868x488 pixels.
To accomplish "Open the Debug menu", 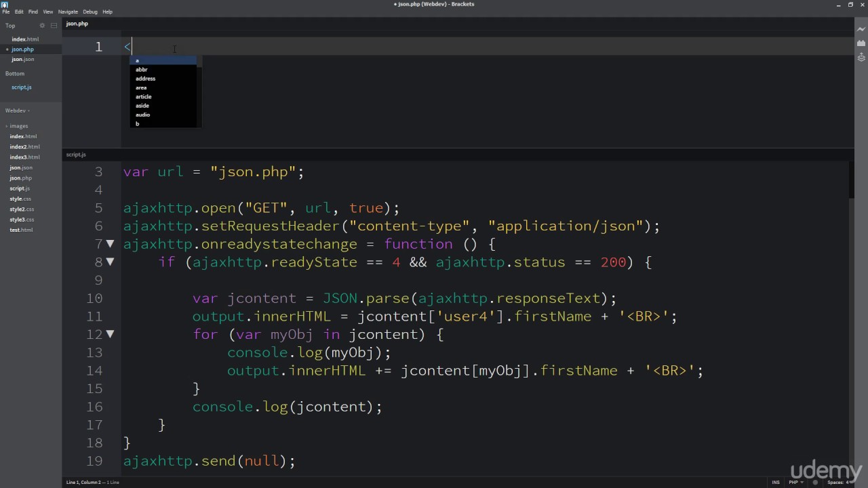I will click(90, 12).
